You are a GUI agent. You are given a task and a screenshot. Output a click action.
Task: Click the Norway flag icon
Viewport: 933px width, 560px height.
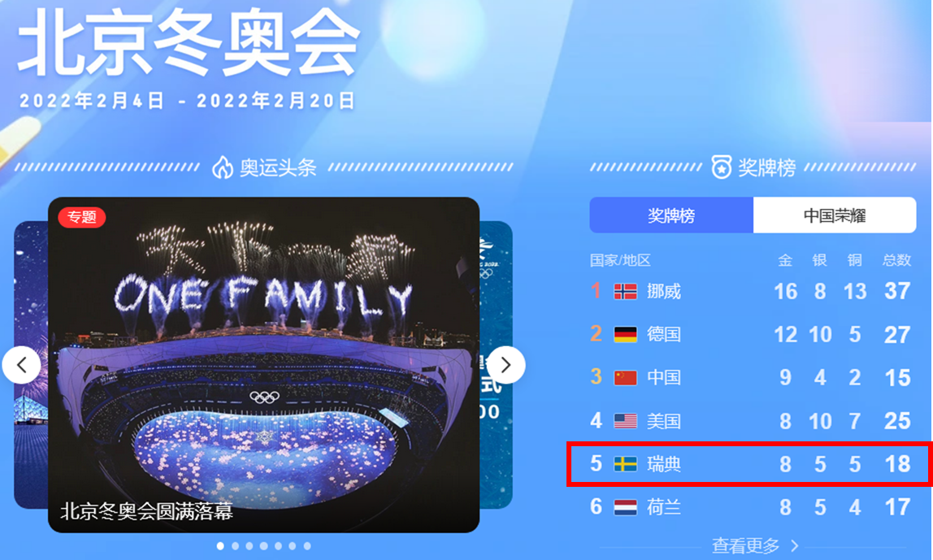point(625,292)
